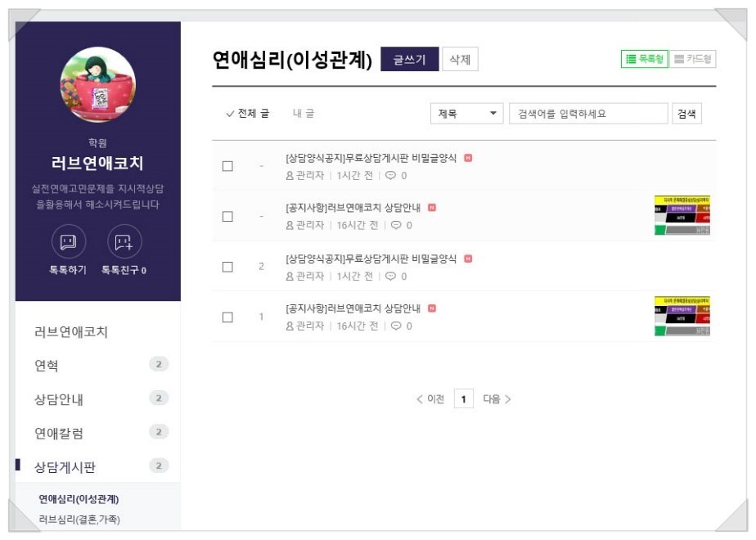
Task: Click the 글쓰기 write button
Action: [409, 59]
